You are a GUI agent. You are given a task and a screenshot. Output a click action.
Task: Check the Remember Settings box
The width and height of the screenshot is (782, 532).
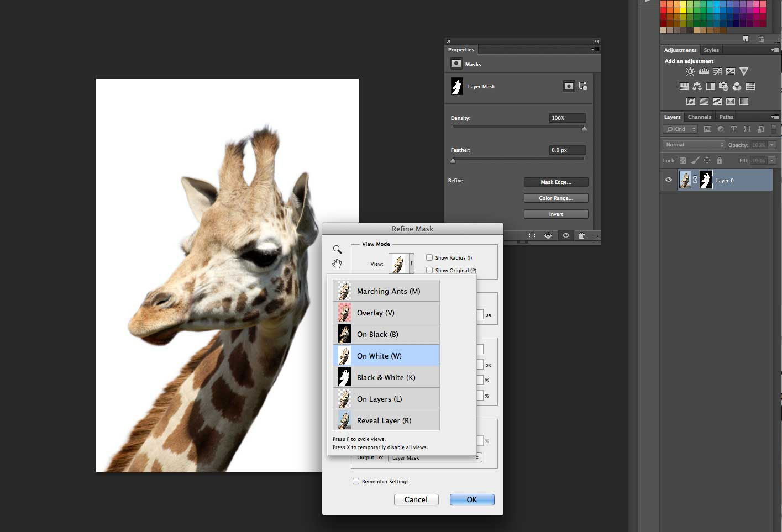coord(356,481)
